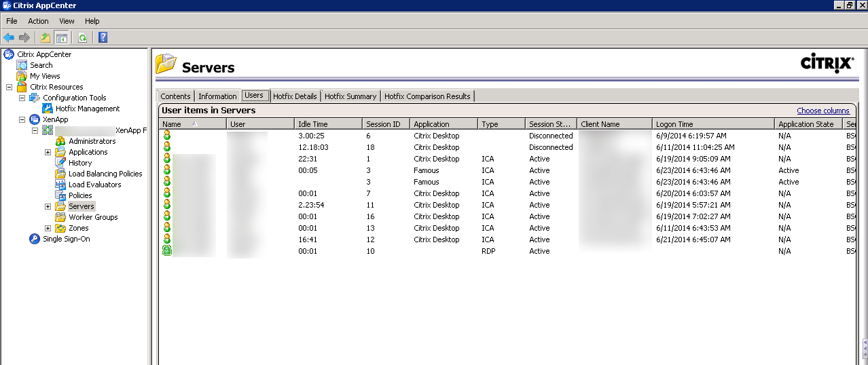The width and height of the screenshot is (868, 365).
Task: Open the Search node in the tree
Action: (x=41, y=65)
